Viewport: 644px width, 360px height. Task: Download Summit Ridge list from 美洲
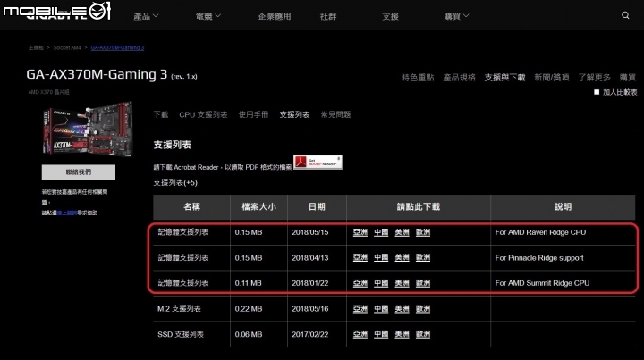402,283
